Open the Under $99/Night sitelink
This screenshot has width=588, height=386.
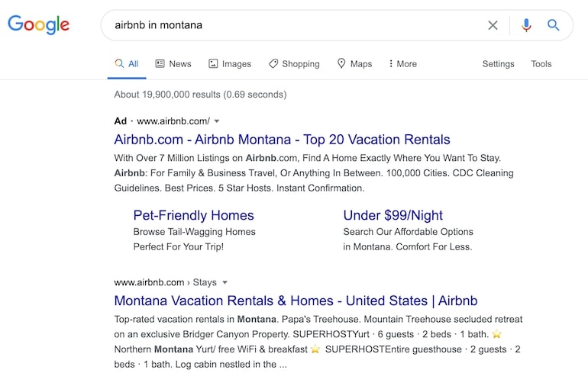coord(393,215)
